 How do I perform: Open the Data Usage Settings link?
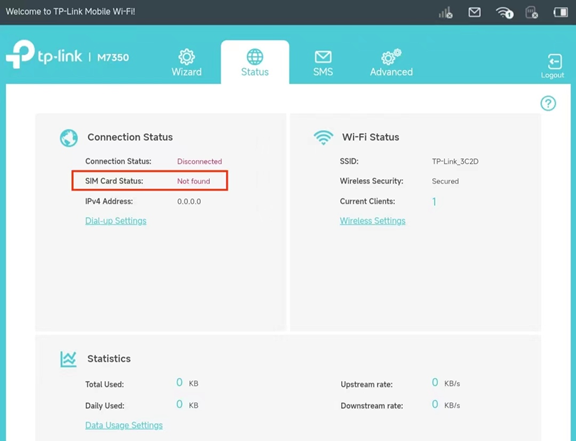[x=124, y=425]
